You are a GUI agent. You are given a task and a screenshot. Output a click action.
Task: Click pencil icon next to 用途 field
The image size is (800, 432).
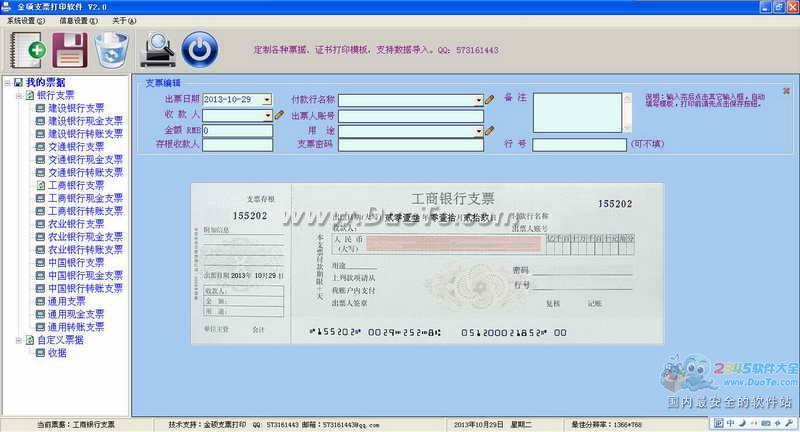tap(489, 131)
